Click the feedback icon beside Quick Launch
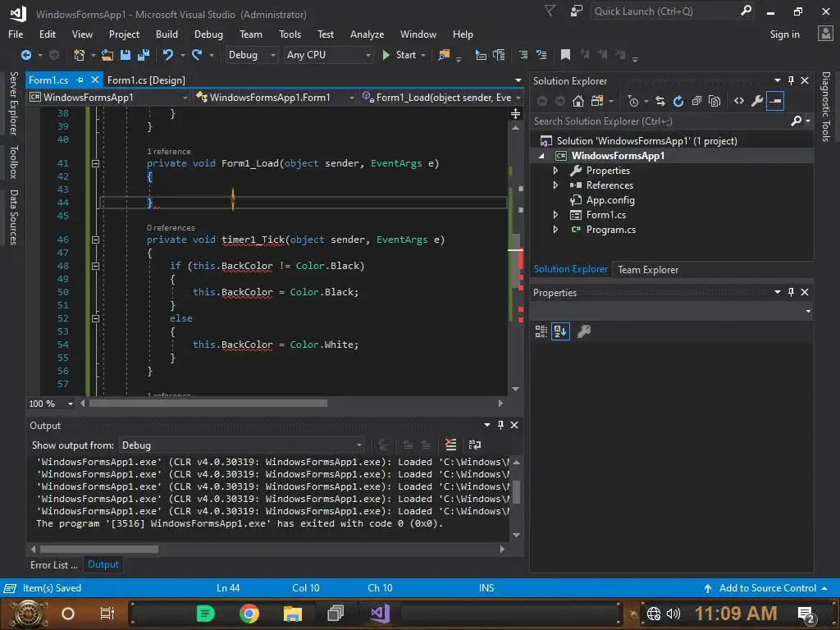The height and width of the screenshot is (630, 840). (x=576, y=11)
